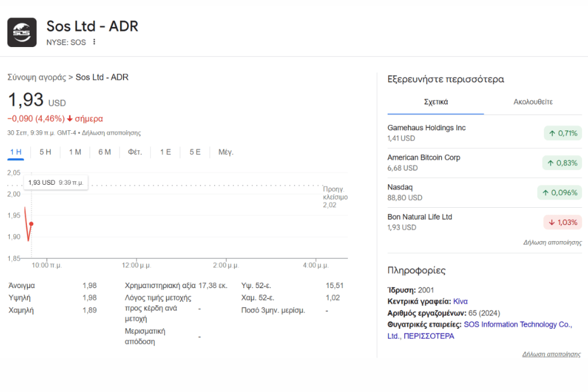Click the Εξερευνήστε περισσότερα heading
This screenshot has width=588, height=392.
[x=446, y=79]
